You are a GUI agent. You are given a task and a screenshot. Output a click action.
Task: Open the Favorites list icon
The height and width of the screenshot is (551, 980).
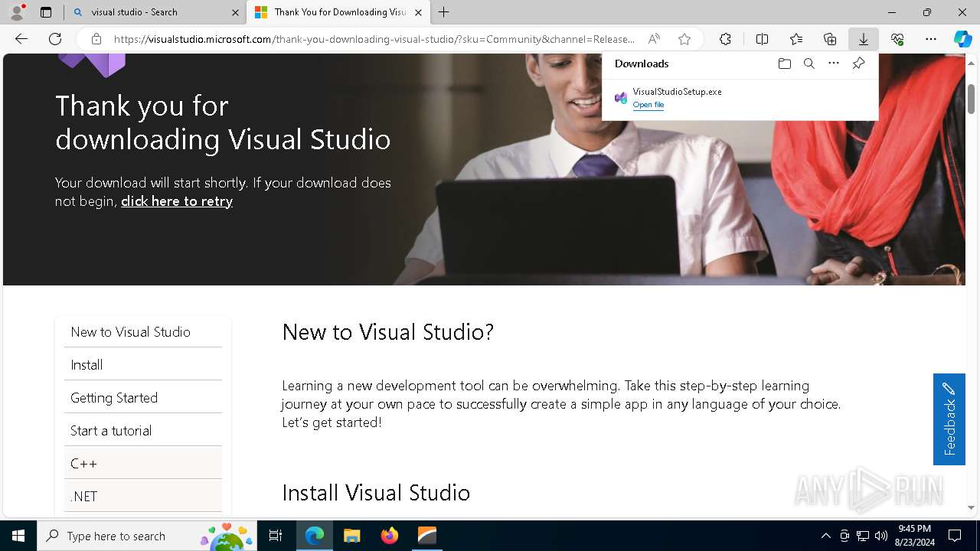point(796,39)
